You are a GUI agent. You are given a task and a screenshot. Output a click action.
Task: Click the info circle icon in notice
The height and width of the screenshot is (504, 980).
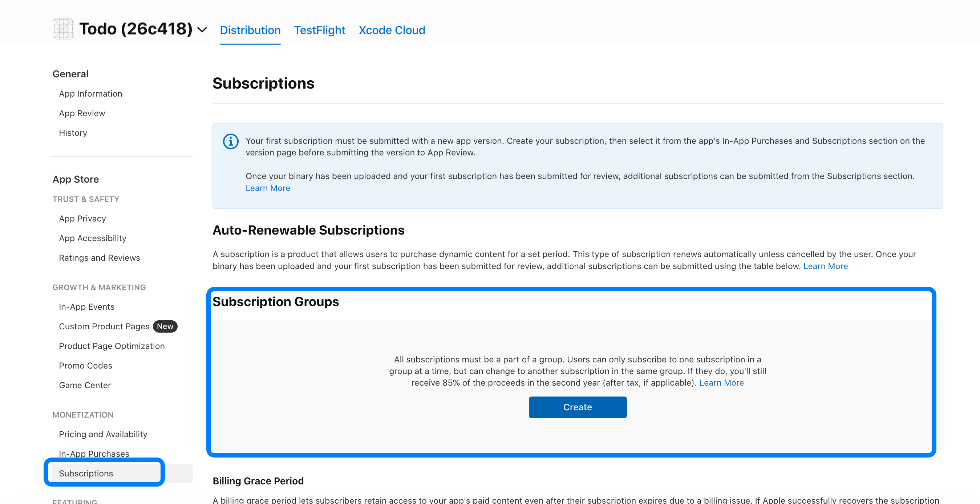(231, 142)
